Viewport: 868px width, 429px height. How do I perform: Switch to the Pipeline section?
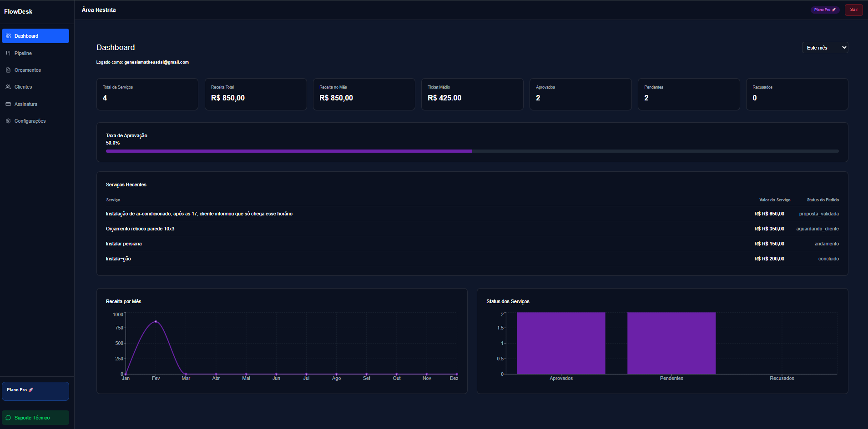coord(23,53)
